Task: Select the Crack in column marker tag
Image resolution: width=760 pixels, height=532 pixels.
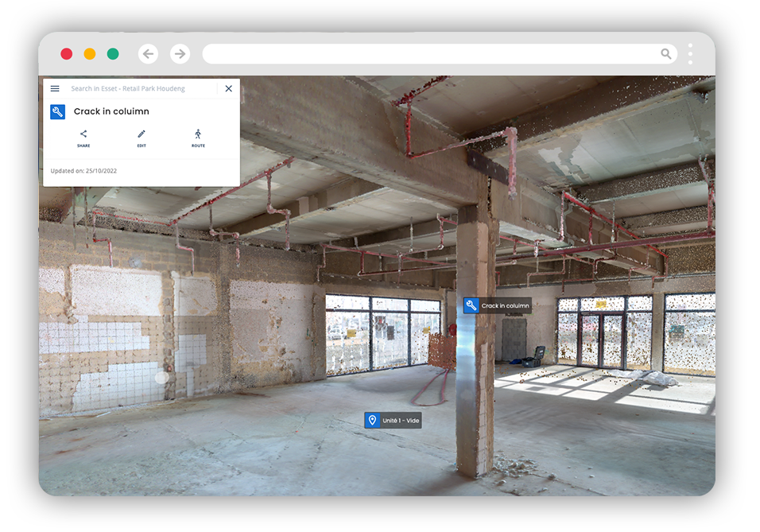Action: pyautogui.click(x=498, y=305)
